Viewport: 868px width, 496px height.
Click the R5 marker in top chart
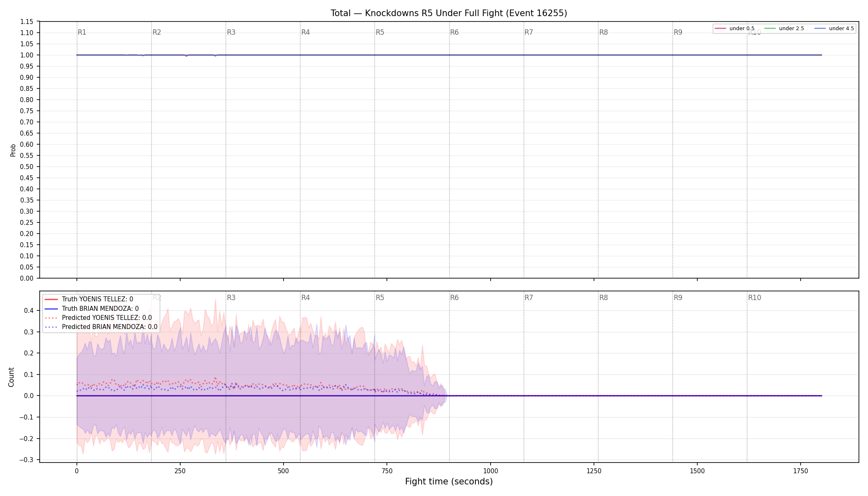(x=380, y=32)
